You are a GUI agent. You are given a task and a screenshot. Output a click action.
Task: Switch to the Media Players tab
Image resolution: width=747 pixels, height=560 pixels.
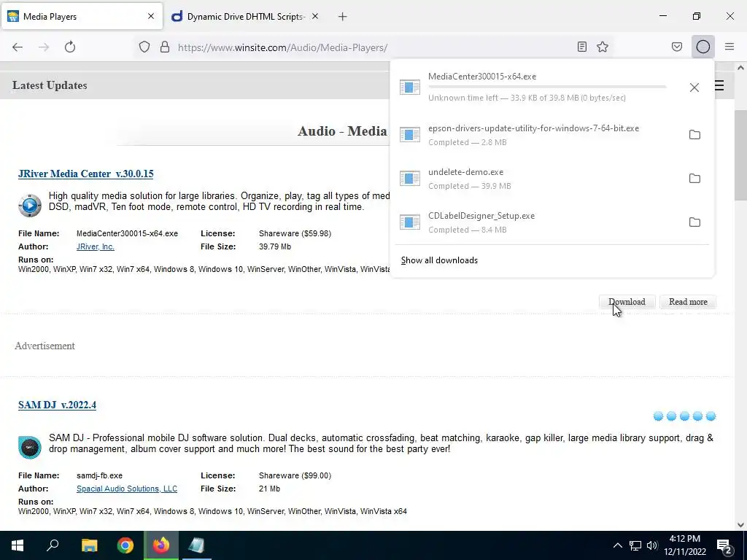tap(82, 17)
